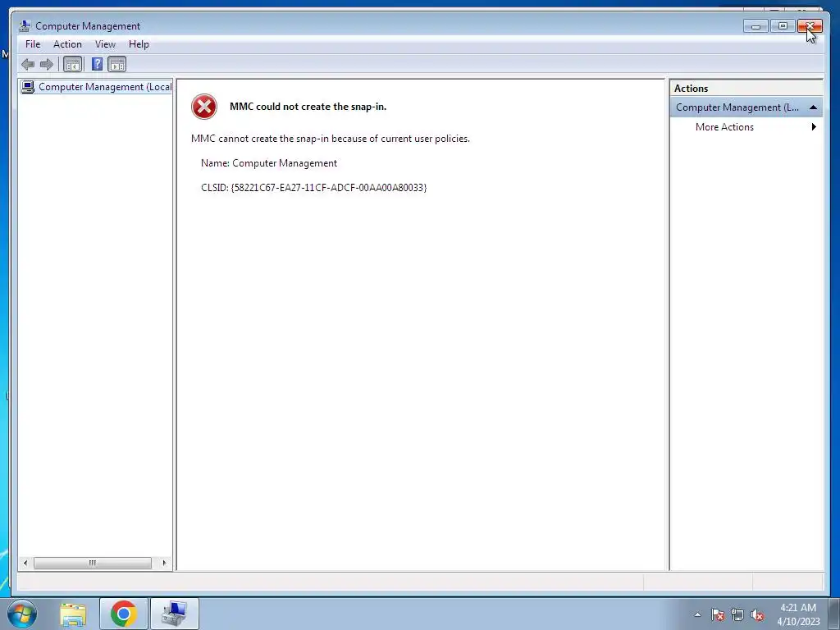Viewport: 840px width, 630px height.
Task: Launch Google Chrome from the taskbar
Action: pyautogui.click(x=123, y=614)
